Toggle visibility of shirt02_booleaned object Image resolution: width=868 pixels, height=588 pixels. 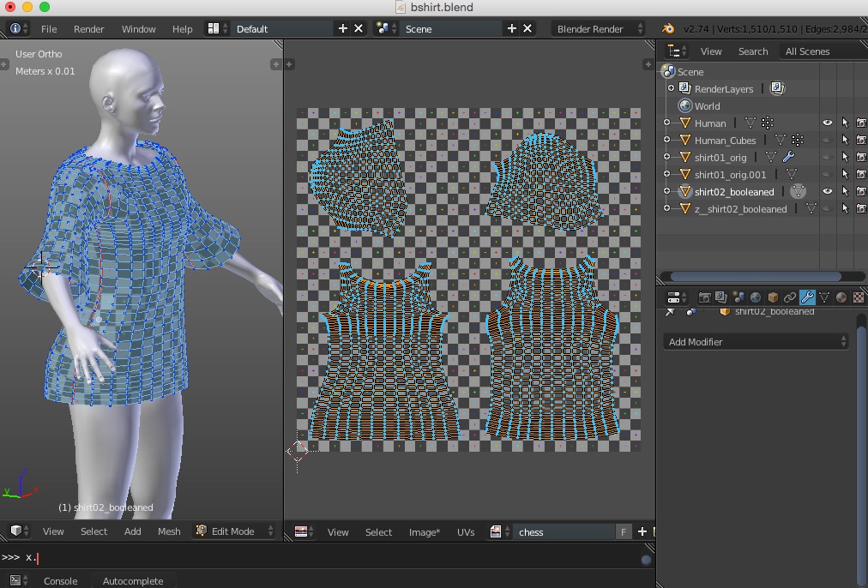click(828, 191)
